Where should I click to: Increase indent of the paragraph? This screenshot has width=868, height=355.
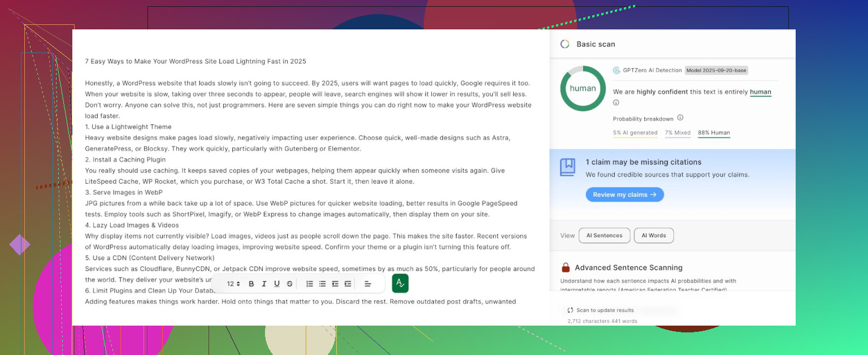click(x=348, y=284)
